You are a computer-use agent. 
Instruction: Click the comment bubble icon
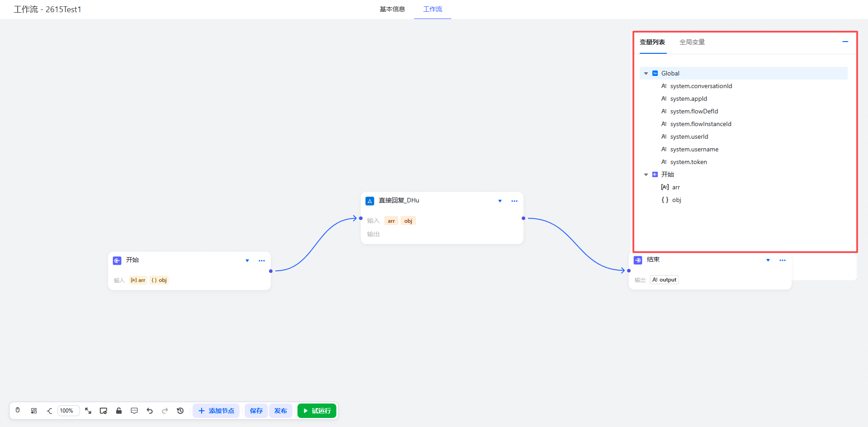coord(134,411)
